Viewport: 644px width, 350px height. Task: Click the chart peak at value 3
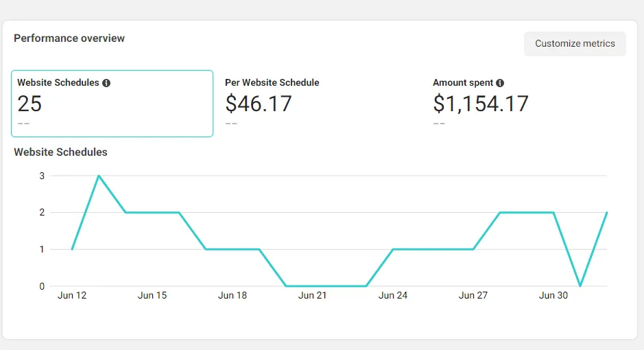[x=99, y=176]
